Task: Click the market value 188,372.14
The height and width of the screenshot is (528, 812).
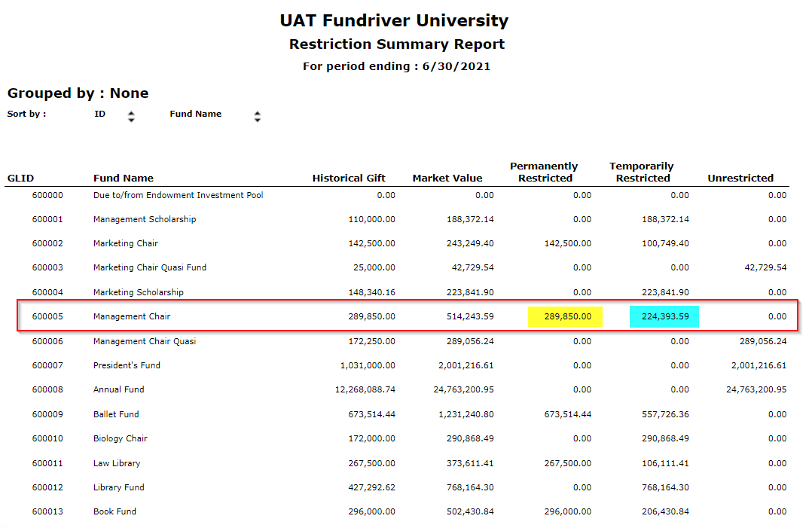Action: [470, 219]
